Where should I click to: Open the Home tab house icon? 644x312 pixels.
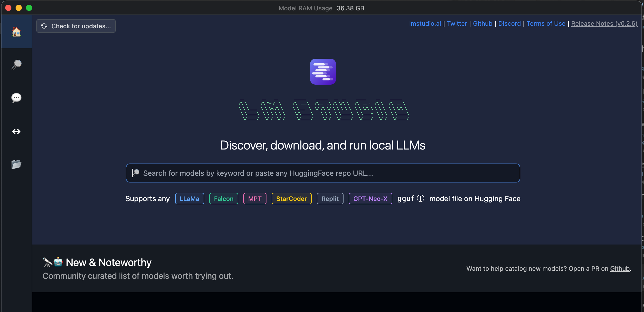(16, 32)
